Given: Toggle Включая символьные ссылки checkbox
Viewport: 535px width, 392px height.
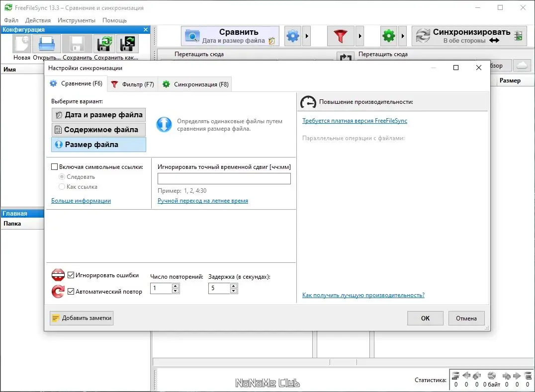Looking at the screenshot, I should [54, 166].
